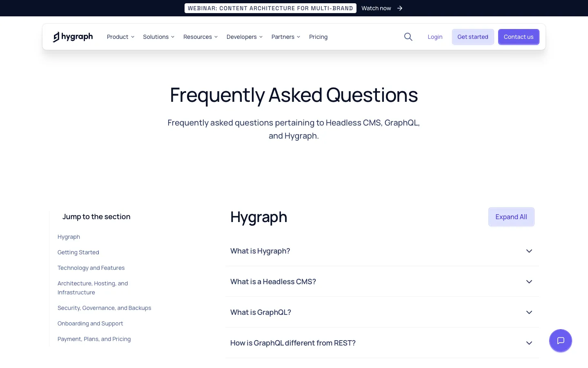Jump to Security, Governance, and Backups
The width and height of the screenshot is (588, 368).
coord(105,308)
